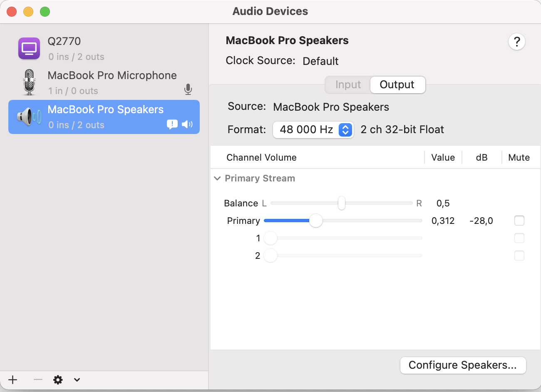Screen dimensions: 541x392
Task: Click the default input microphone indicator icon
Action: (x=188, y=89)
